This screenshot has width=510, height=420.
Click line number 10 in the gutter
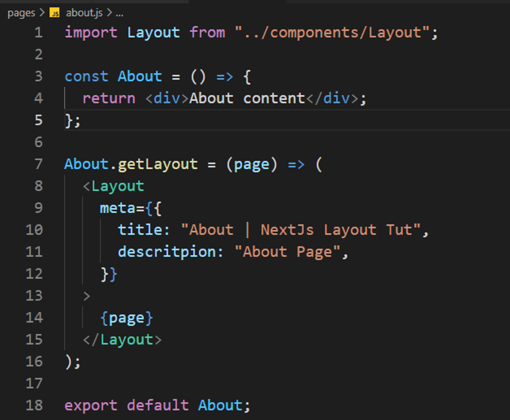tap(34, 230)
